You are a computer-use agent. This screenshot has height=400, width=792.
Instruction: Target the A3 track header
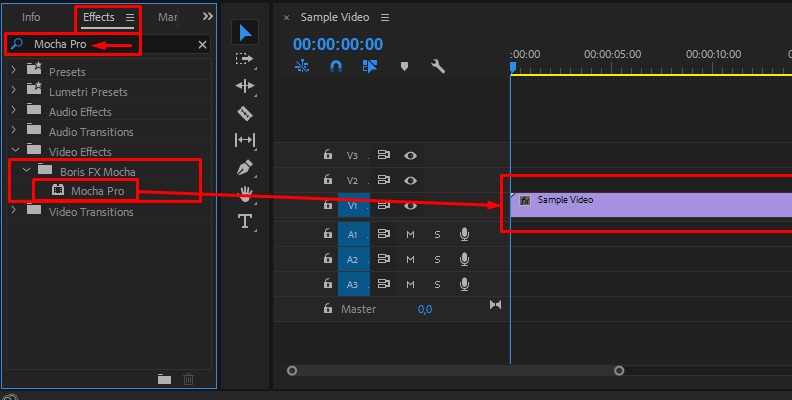[354, 284]
